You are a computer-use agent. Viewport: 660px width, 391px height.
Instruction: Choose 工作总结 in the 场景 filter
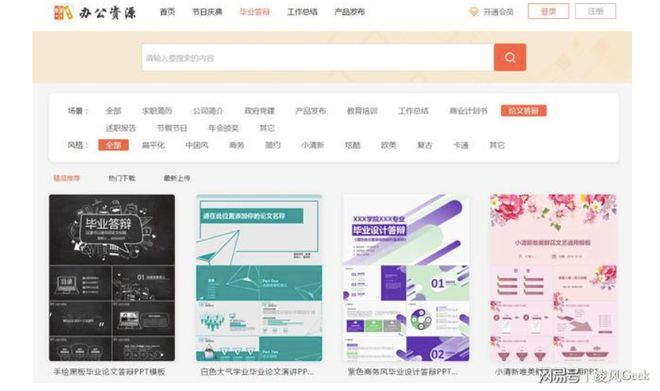[413, 111]
